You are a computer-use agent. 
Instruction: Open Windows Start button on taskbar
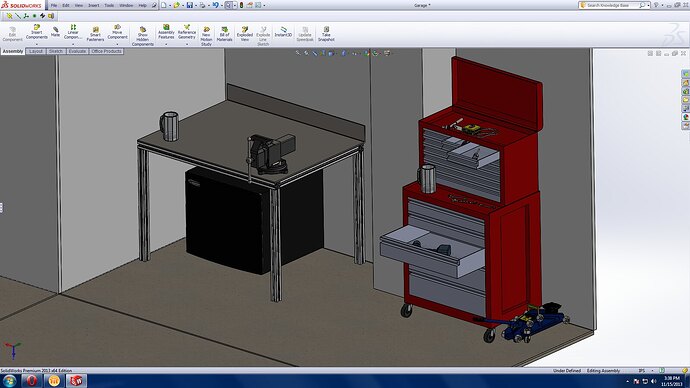click(9, 381)
